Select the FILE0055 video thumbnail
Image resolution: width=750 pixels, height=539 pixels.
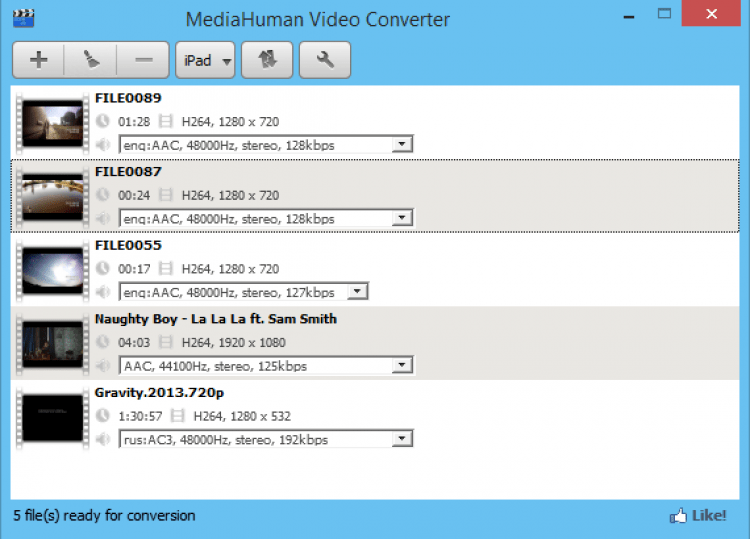coord(53,270)
